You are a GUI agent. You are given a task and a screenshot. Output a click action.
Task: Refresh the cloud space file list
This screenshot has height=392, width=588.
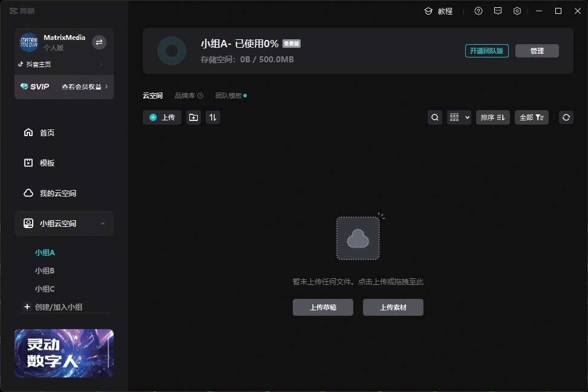[566, 117]
